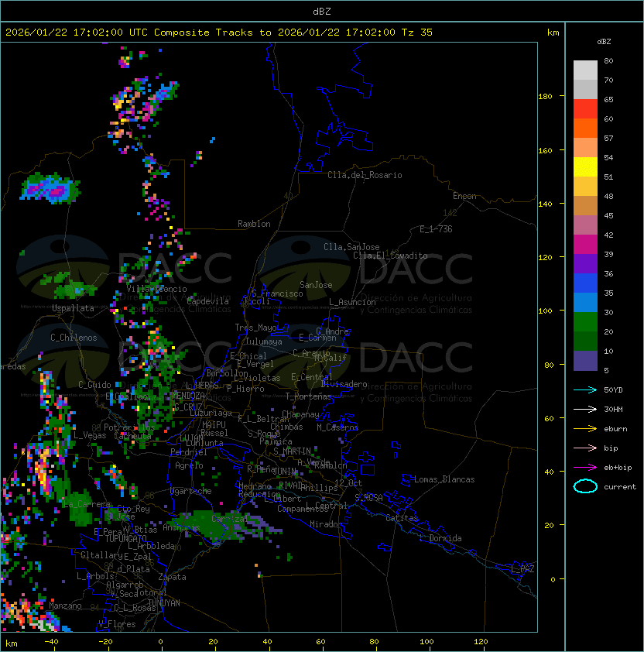The image size is (644, 652).
Task: Click the 'TUPUNGATO' place label
Action: tap(125, 538)
